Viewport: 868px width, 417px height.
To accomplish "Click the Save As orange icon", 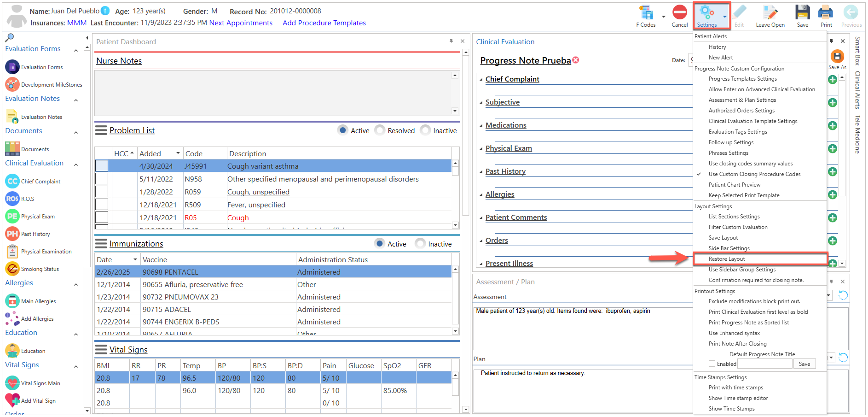I will pyautogui.click(x=837, y=57).
